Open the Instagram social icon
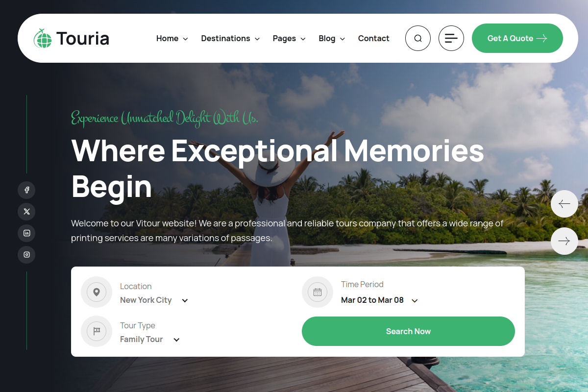588x392 pixels. click(26, 255)
